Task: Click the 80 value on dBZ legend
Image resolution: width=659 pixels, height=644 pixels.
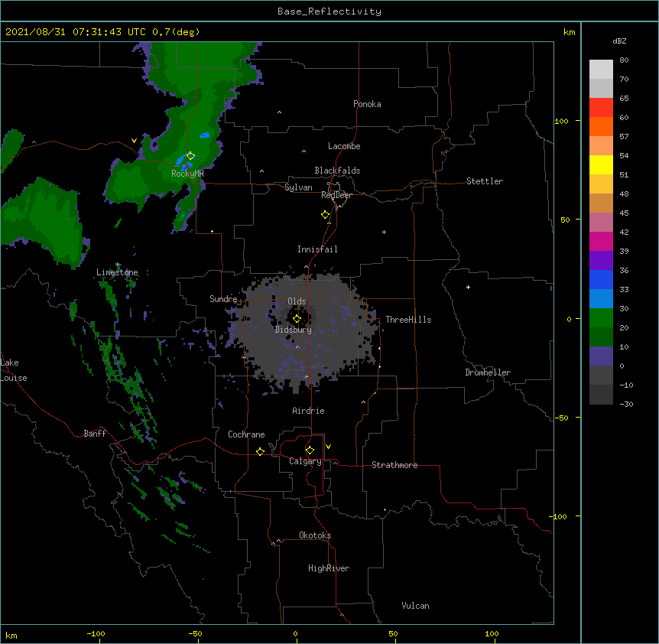Action: pos(624,60)
